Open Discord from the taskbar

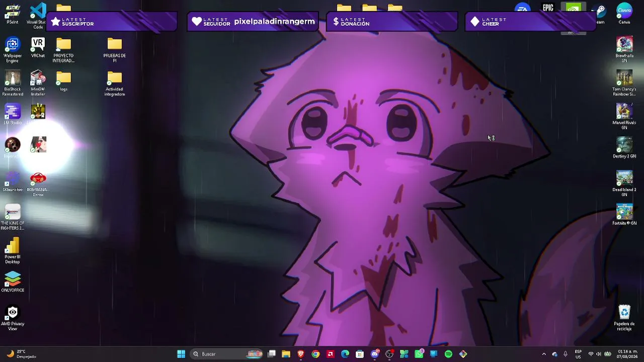tap(375, 354)
